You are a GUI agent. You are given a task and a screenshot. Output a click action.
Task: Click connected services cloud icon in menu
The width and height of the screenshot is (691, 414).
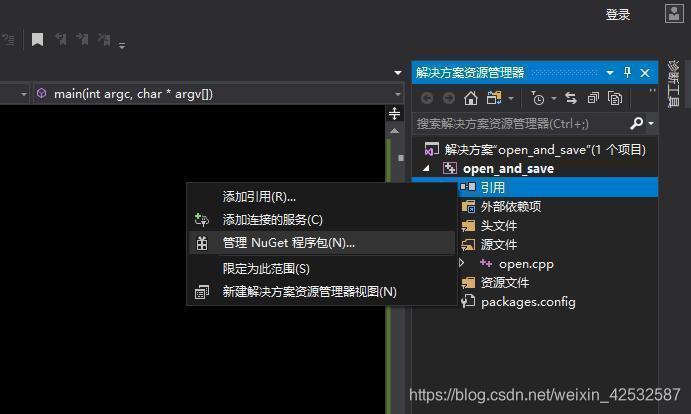pos(202,220)
